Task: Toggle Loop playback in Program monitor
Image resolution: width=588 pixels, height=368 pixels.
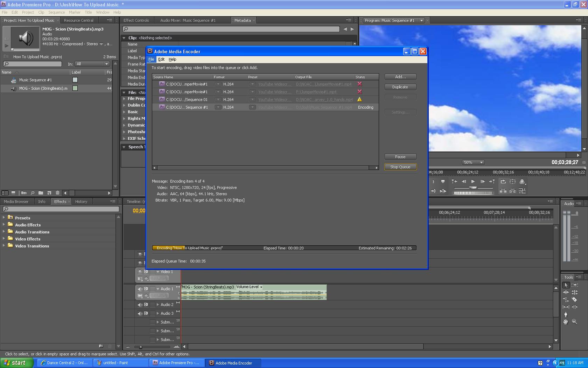Action: coord(503,182)
